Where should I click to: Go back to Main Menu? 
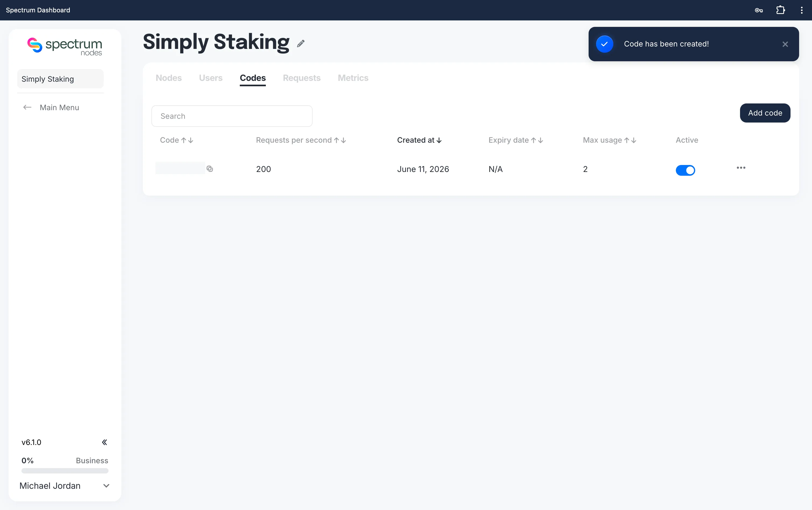pos(59,107)
